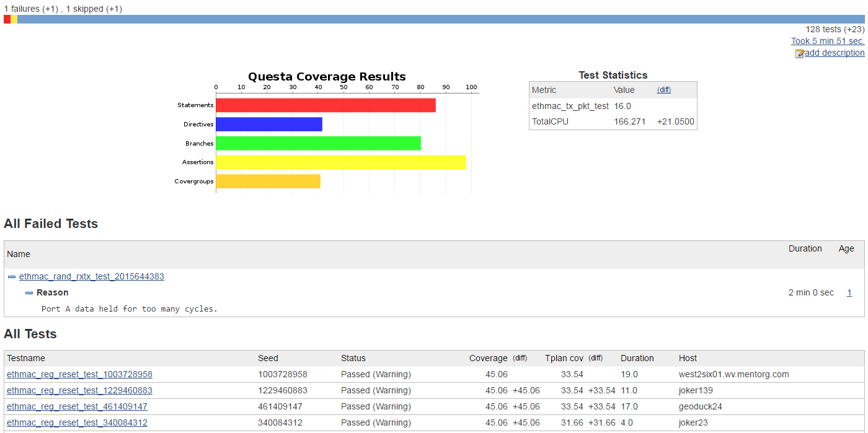868x433 pixels.
Task: Click the Seed column header
Action: click(268, 358)
